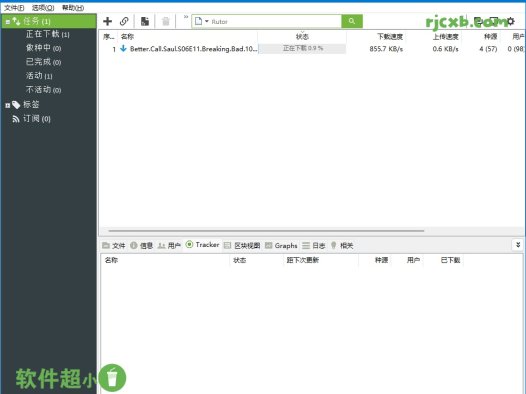Click the 4 (57) seeds cell
The height and width of the screenshot is (394, 526).
[488, 49]
